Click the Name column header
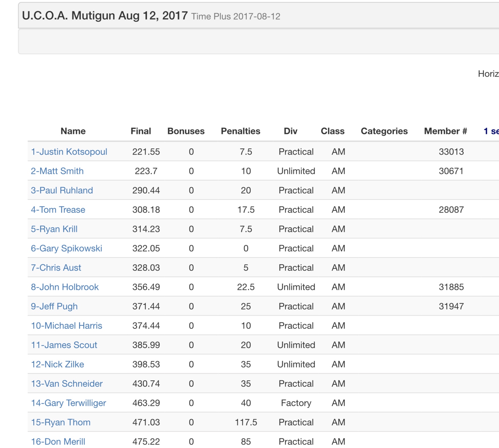This screenshot has width=499, height=448. pos(73,131)
